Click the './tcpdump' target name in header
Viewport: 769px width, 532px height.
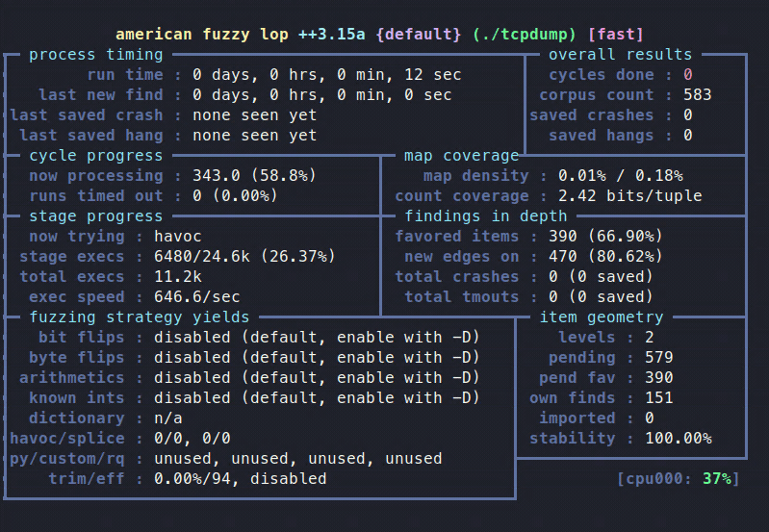point(519,35)
